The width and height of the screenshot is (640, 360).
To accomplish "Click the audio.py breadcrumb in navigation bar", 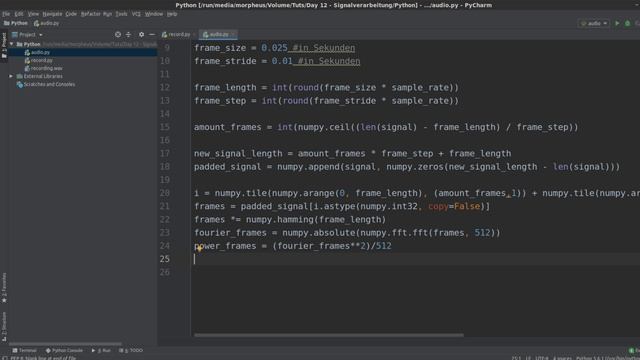I will click(46, 23).
